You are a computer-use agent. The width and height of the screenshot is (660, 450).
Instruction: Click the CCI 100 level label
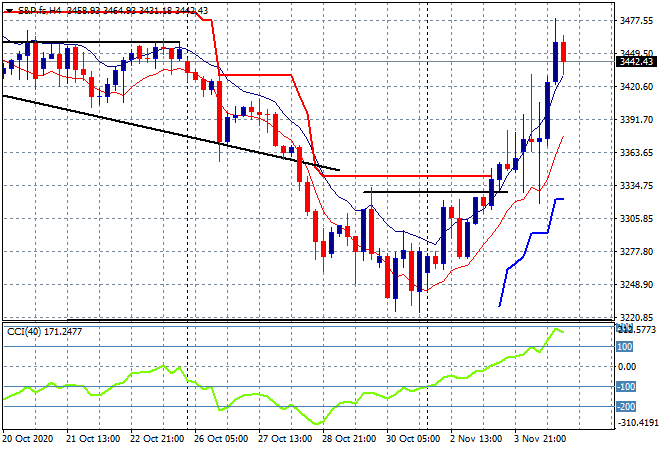624,347
